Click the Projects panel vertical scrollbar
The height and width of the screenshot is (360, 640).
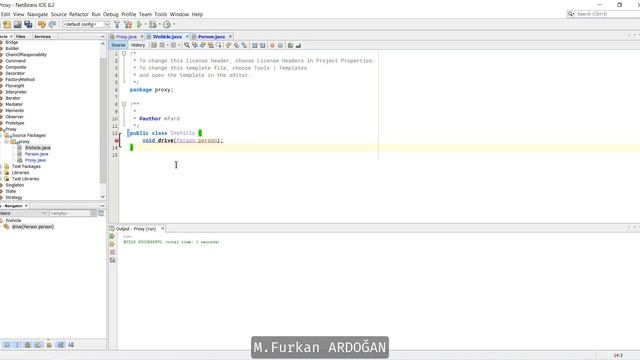(103, 120)
